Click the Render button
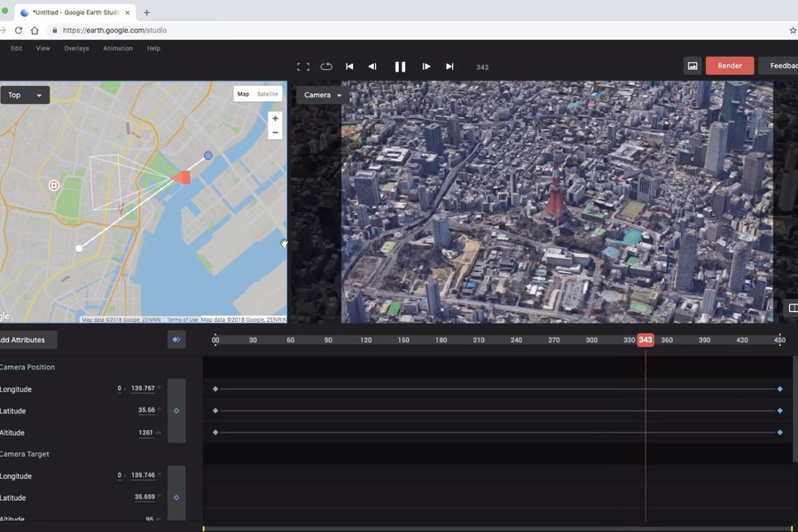Screen dimensions: 798x532 point(730,66)
